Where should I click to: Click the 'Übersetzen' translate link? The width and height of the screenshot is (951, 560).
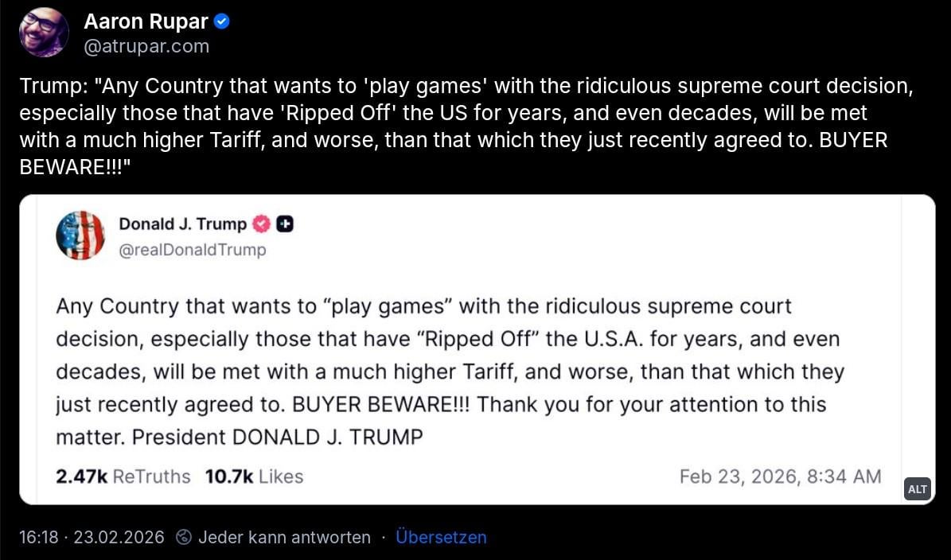coord(441,538)
